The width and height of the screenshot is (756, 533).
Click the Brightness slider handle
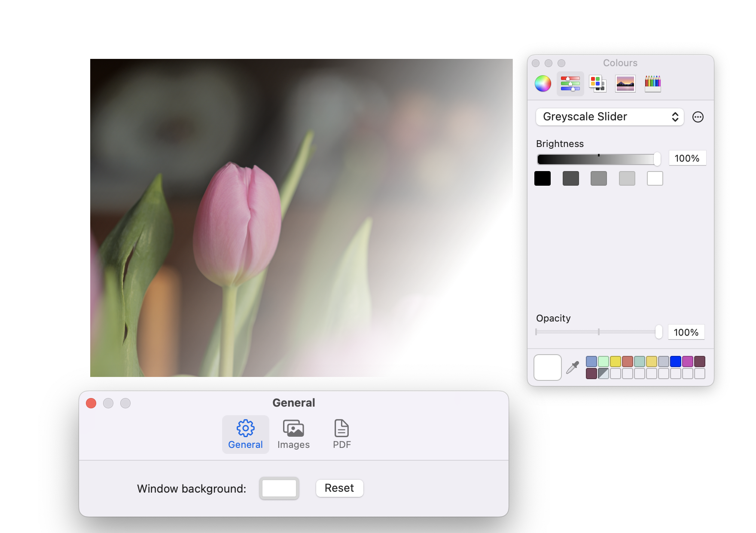coord(657,159)
